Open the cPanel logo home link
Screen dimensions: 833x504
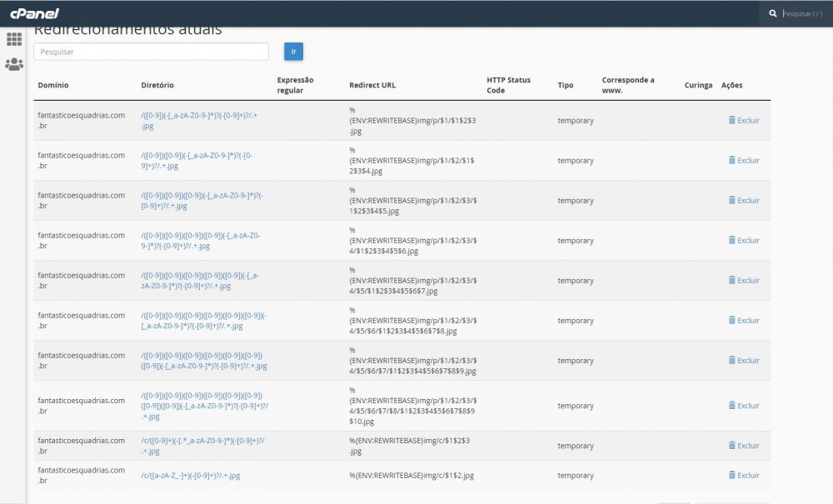point(34,13)
